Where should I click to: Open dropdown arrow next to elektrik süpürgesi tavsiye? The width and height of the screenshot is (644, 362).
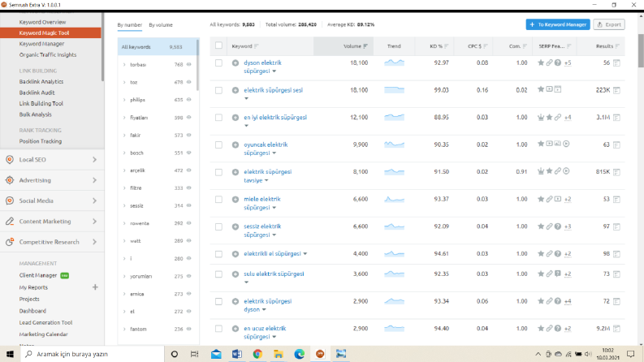click(266, 180)
